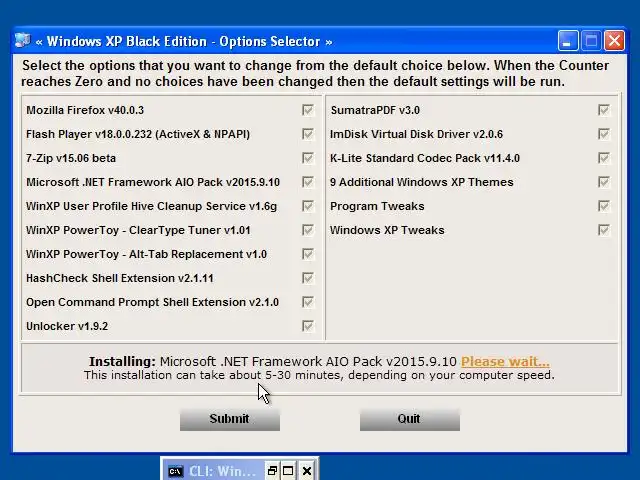Viewport: 640px width, 480px height.
Task: Click ImDisk Virtual Disk Driver v2.0.6 label
Action: pyautogui.click(x=416, y=134)
